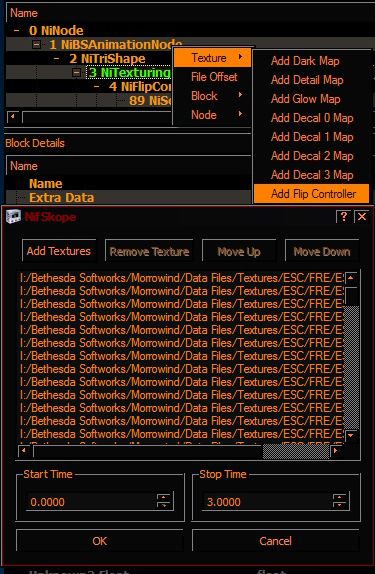Click the dialog help question mark button
This screenshot has width=375, height=574.
point(344,217)
